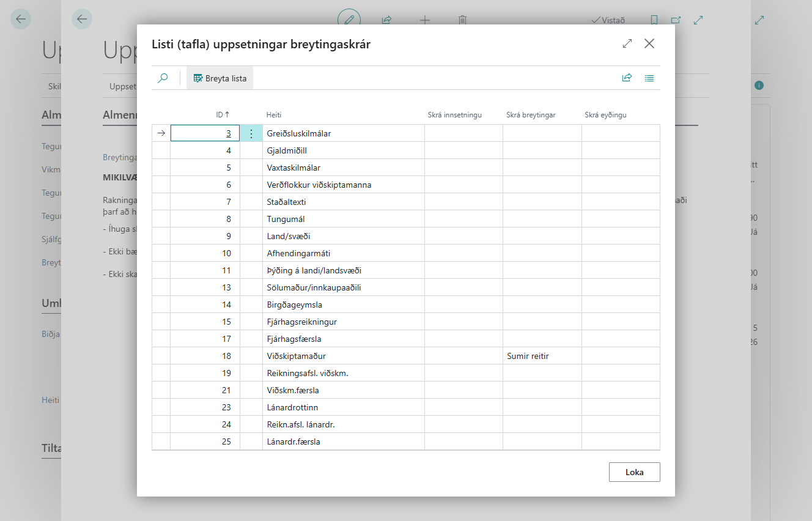Image resolution: width=812 pixels, height=521 pixels.
Task: Open Skrá breytingar dropdown cell for Viðskiptamaður
Action: point(542,356)
